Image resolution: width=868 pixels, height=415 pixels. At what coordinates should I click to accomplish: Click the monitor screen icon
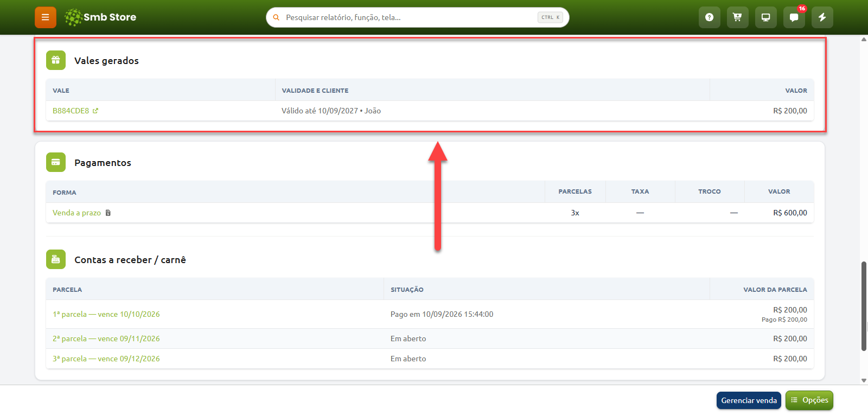point(765,17)
